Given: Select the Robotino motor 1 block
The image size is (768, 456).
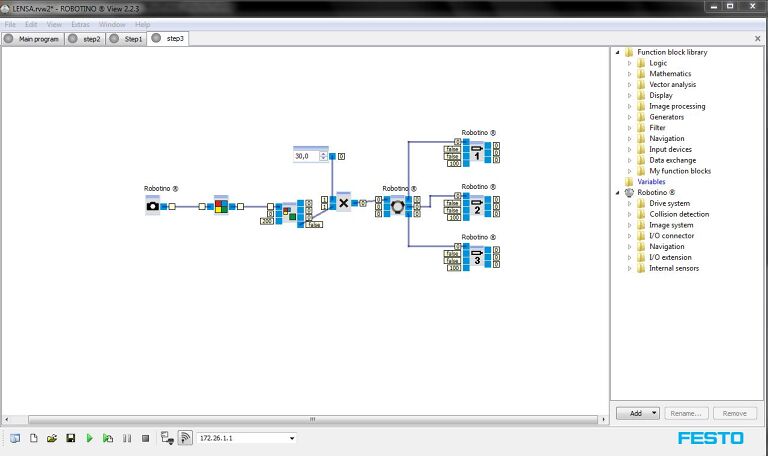Looking at the screenshot, I should (x=477, y=153).
